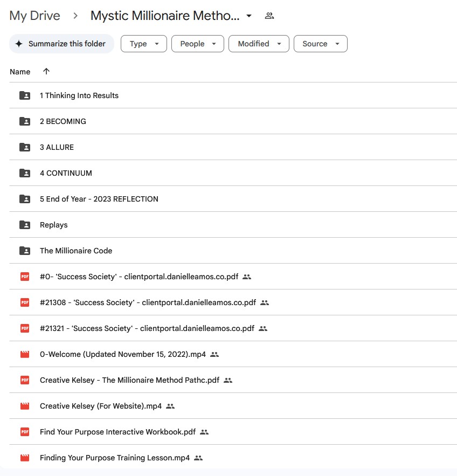Go back to My Drive breadcrumb
This screenshot has width=457, height=476.
[35, 16]
